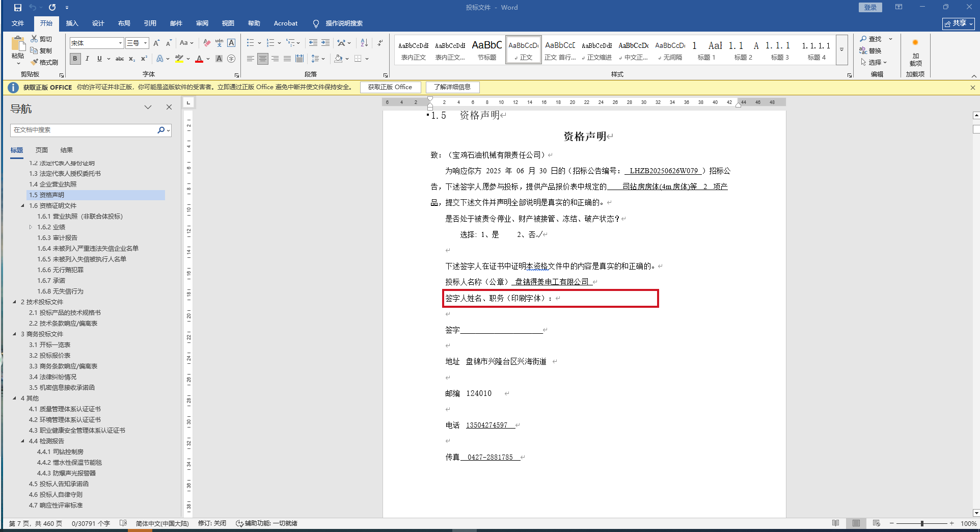Screen dimensions: 980x532
Task: Open the 加载项 add-ins button
Action: point(915,53)
